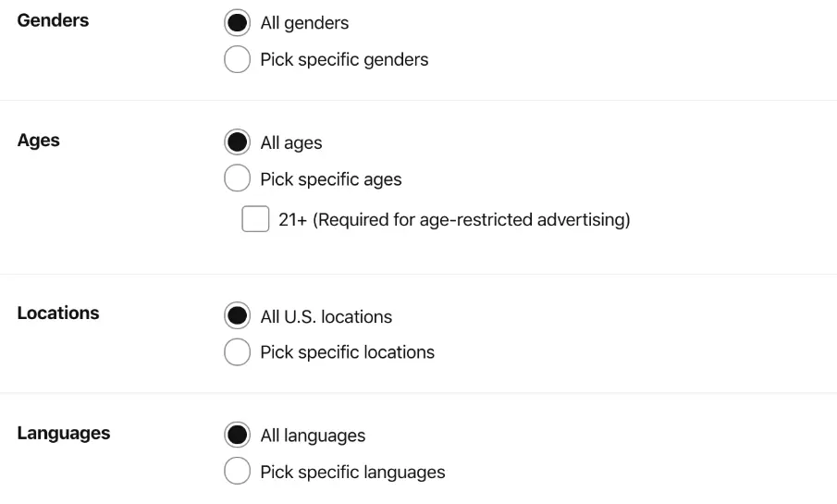Screen dimensions: 837x504
Task: Choose the Pick specific genders radio button
Action: 238,60
